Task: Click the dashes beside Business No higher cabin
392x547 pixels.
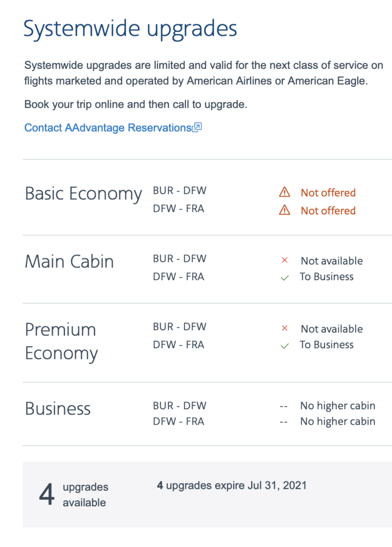Action: (284, 406)
